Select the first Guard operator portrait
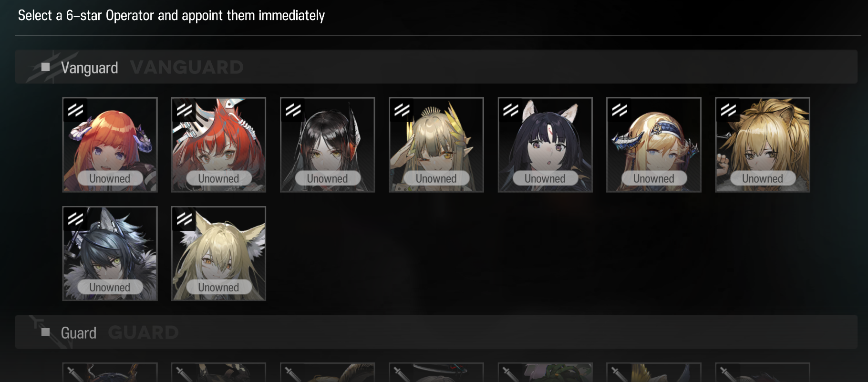This screenshot has width=868, height=382. pyautogui.click(x=110, y=372)
